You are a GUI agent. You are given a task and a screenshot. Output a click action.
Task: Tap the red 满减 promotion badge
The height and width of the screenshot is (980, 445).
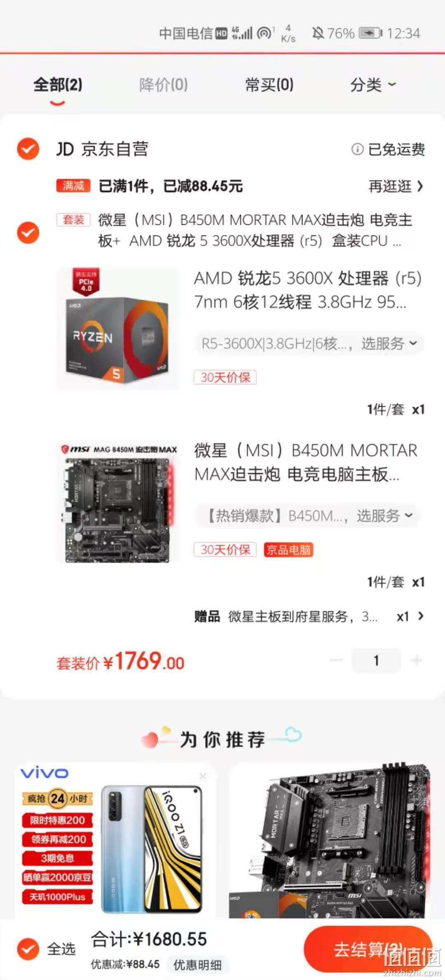[x=73, y=186]
